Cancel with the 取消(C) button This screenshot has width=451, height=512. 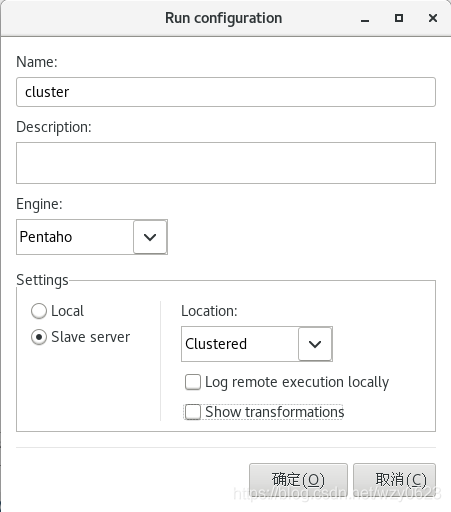point(395,480)
